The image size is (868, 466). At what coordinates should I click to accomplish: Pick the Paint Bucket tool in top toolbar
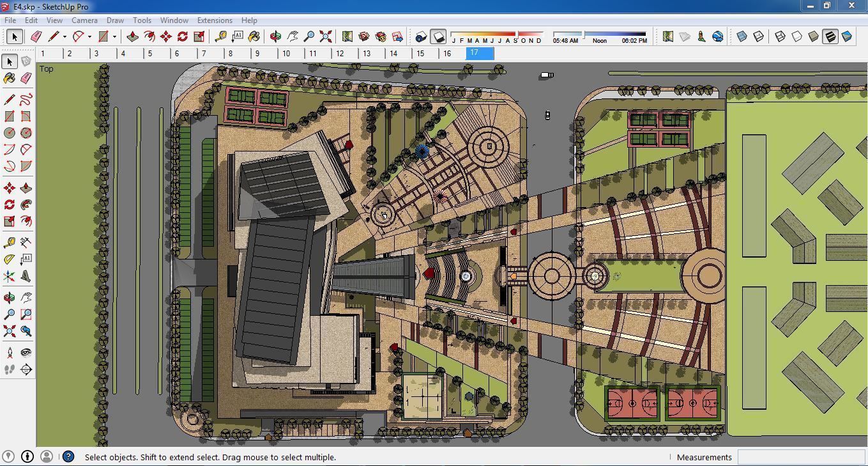tap(254, 36)
